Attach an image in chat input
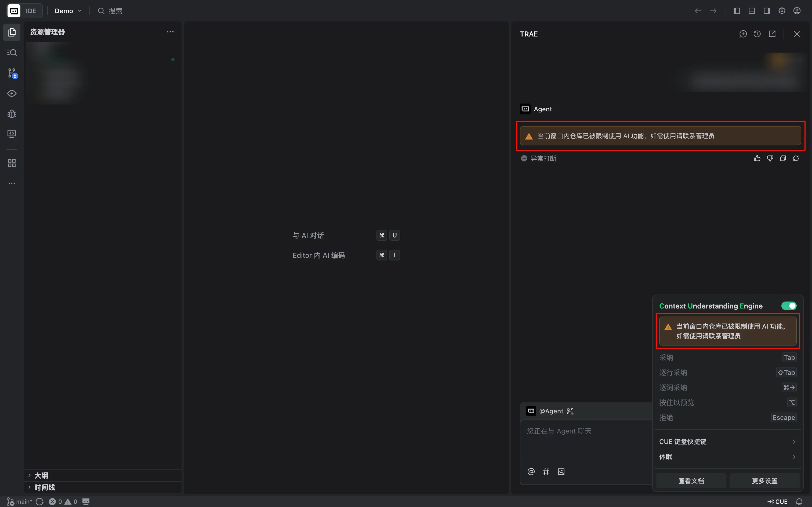The image size is (812, 507). (x=561, y=472)
